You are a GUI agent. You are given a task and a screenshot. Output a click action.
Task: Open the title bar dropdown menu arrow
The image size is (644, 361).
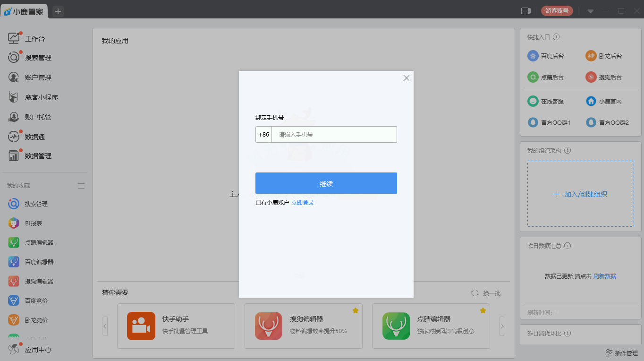[590, 11]
